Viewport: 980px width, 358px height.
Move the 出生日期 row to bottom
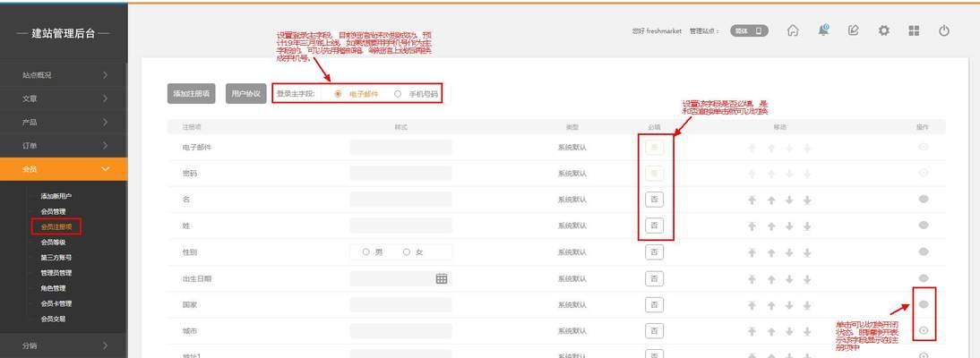[807, 279]
